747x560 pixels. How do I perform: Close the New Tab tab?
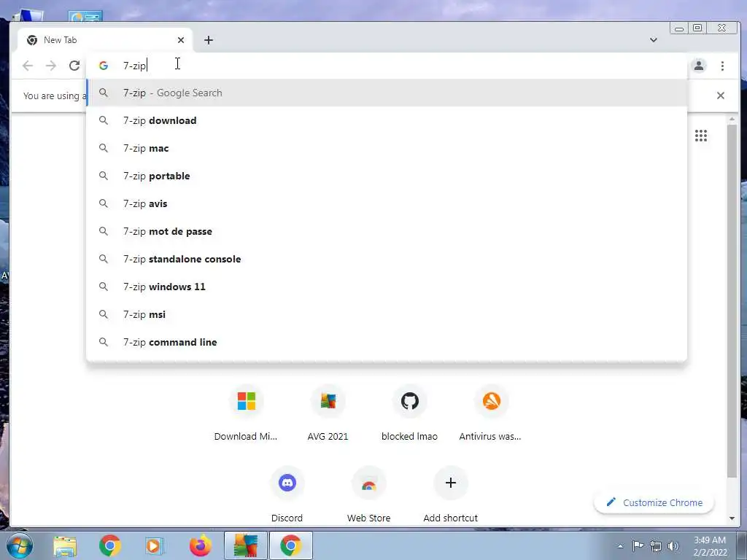pyautogui.click(x=181, y=40)
